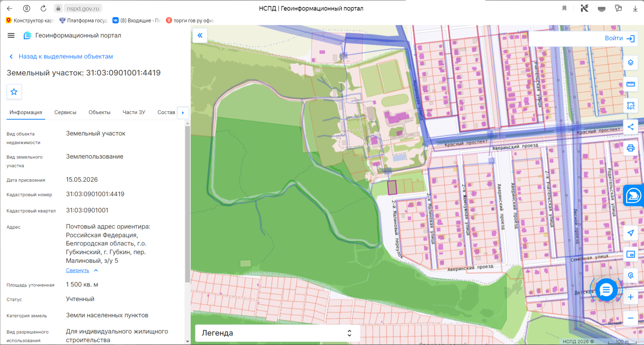Expand the Легенда panel
644x345 pixels.
(x=277, y=333)
